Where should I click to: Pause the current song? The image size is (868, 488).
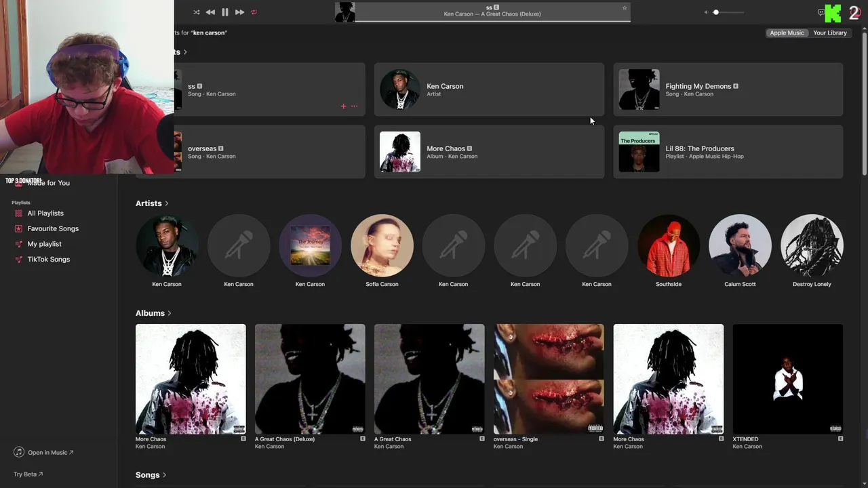click(x=225, y=12)
